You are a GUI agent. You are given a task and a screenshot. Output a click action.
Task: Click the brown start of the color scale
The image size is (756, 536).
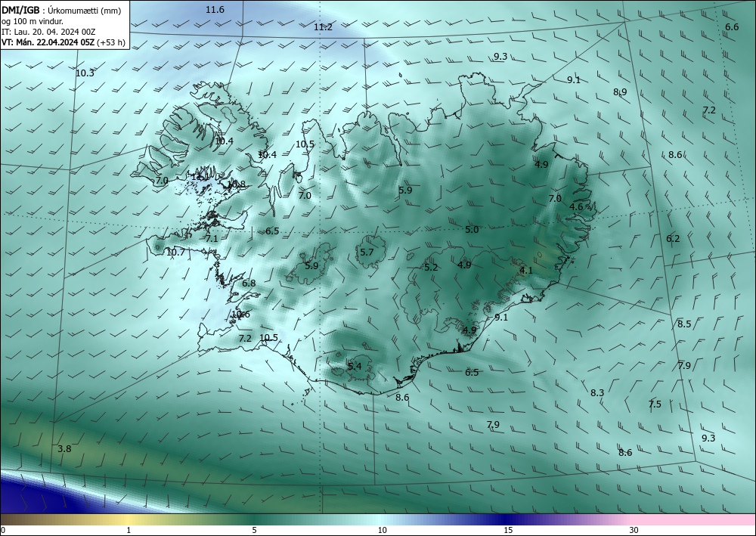(x=14, y=519)
